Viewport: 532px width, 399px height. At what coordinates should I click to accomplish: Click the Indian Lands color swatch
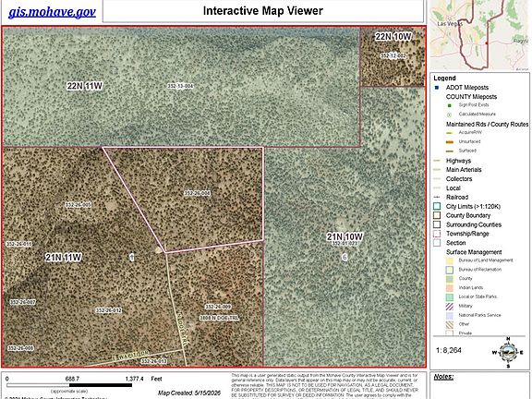[x=450, y=288]
